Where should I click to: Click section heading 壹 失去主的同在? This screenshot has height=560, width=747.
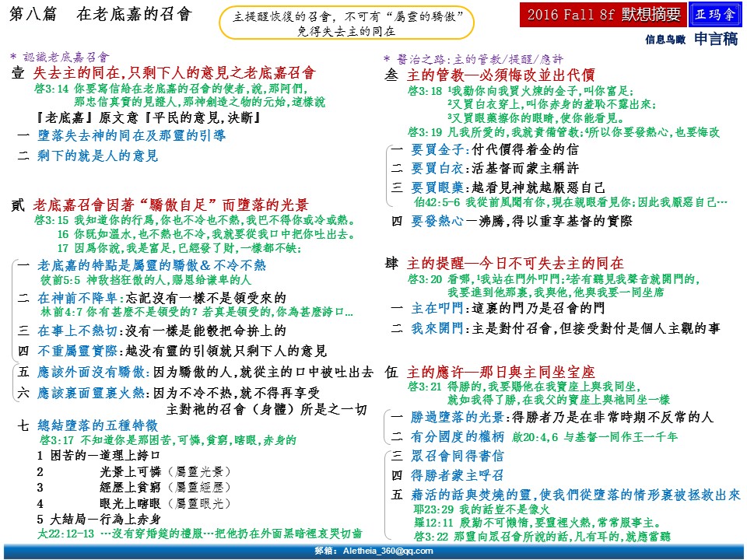(163, 74)
